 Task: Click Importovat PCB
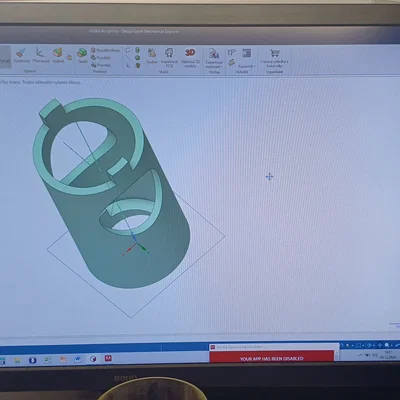coord(169,57)
